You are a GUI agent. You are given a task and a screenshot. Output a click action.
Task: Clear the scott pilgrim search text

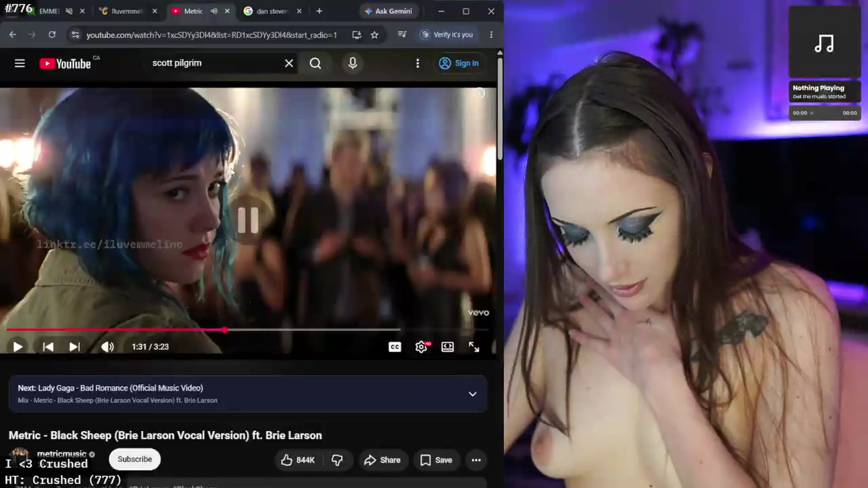pyautogui.click(x=289, y=63)
